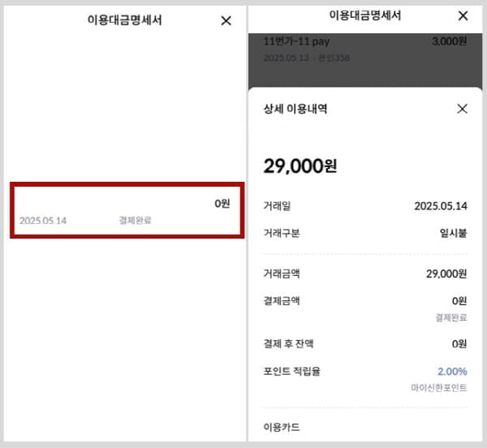487x448 pixels.
Task: Tap the 0원 amount in transaction row
Action: (x=222, y=204)
